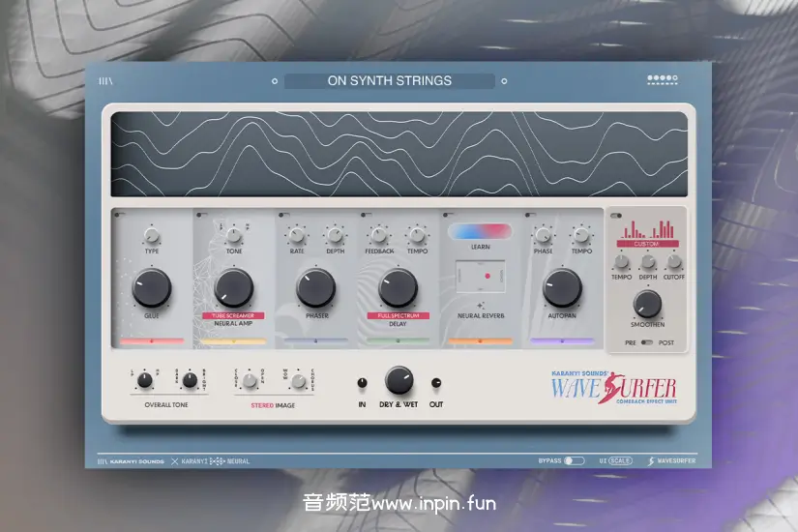Click the red dot in reverb XY pad

(x=488, y=276)
